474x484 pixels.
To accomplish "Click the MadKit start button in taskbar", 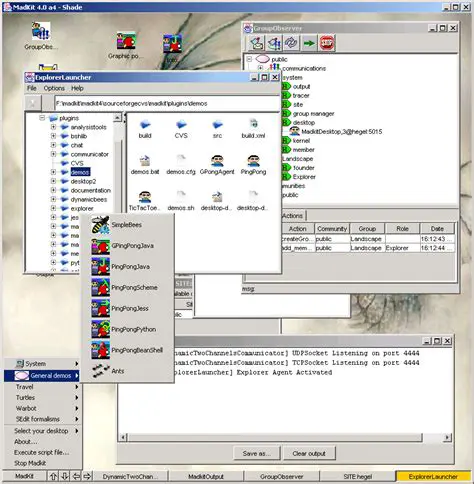I will (x=24, y=476).
